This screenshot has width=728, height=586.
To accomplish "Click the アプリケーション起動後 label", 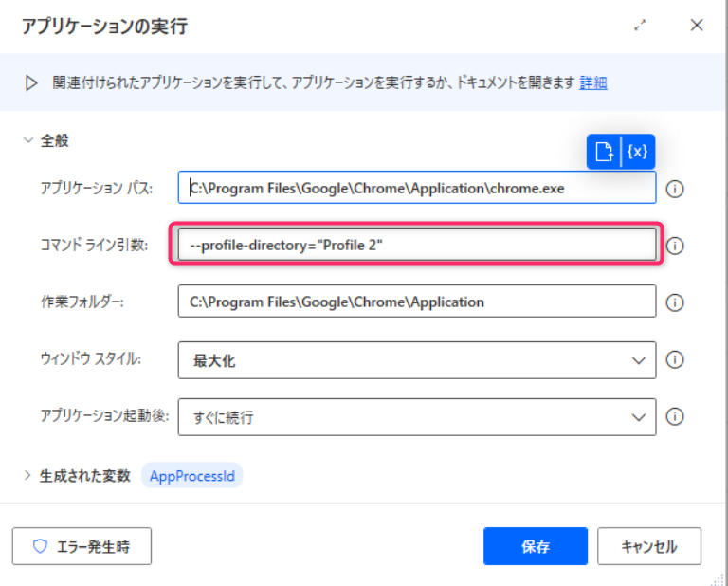I will tap(104, 415).
